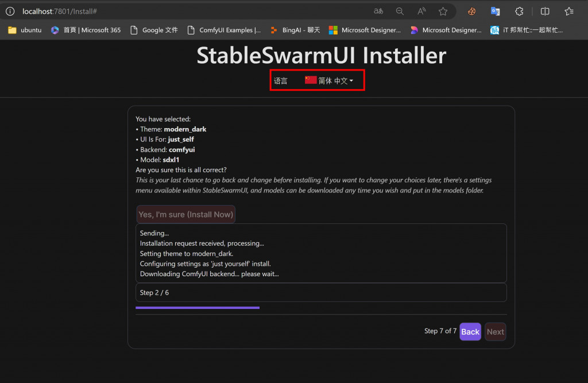Screen dimensions: 588x383
Task: Toggle the split screen icon
Action: [545, 11]
